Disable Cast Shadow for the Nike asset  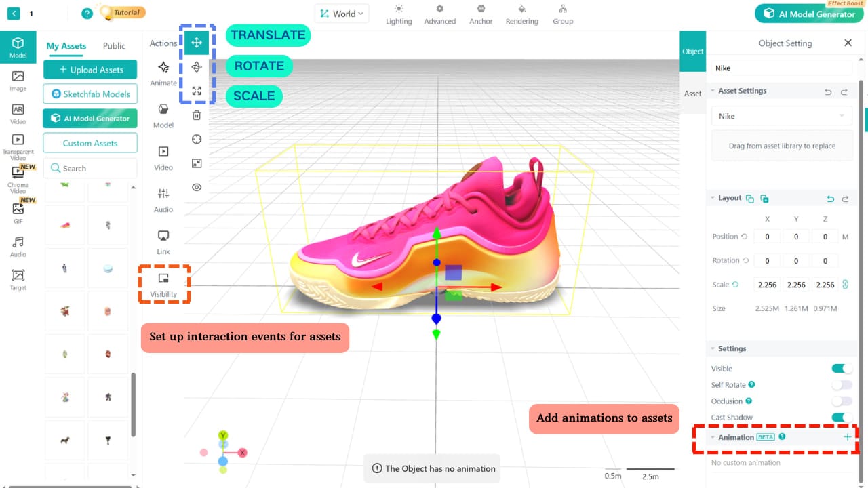click(842, 417)
